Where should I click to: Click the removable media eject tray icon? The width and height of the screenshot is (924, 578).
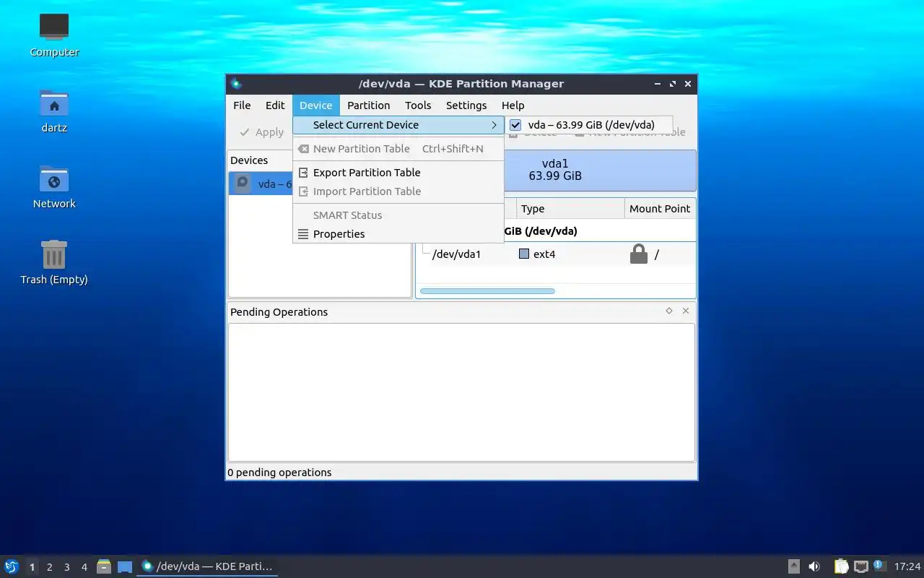(x=794, y=566)
